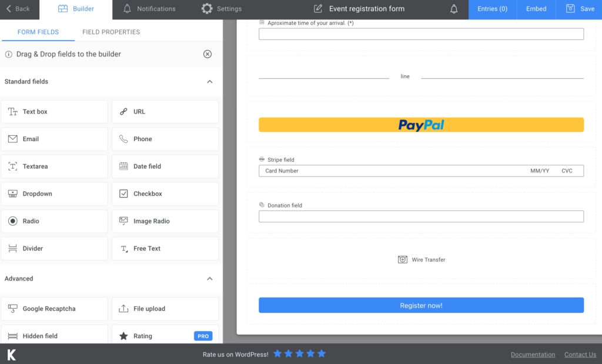Click the "Standard fields" heading text
This screenshot has width=602, height=364.
coord(26,81)
